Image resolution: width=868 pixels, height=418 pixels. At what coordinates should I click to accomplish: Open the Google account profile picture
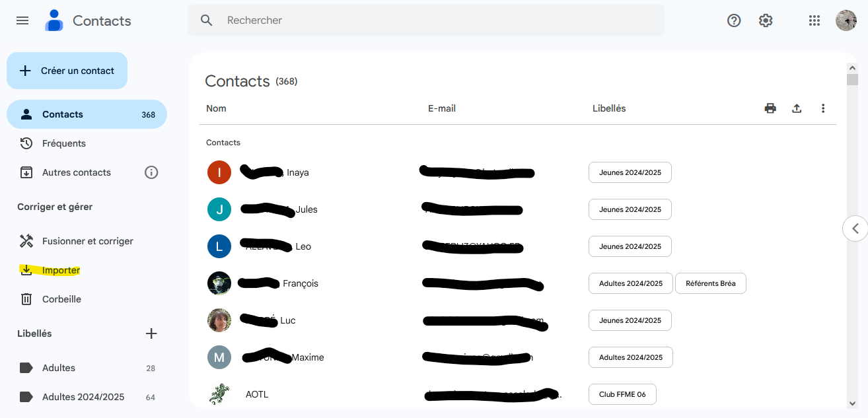(846, 20)
